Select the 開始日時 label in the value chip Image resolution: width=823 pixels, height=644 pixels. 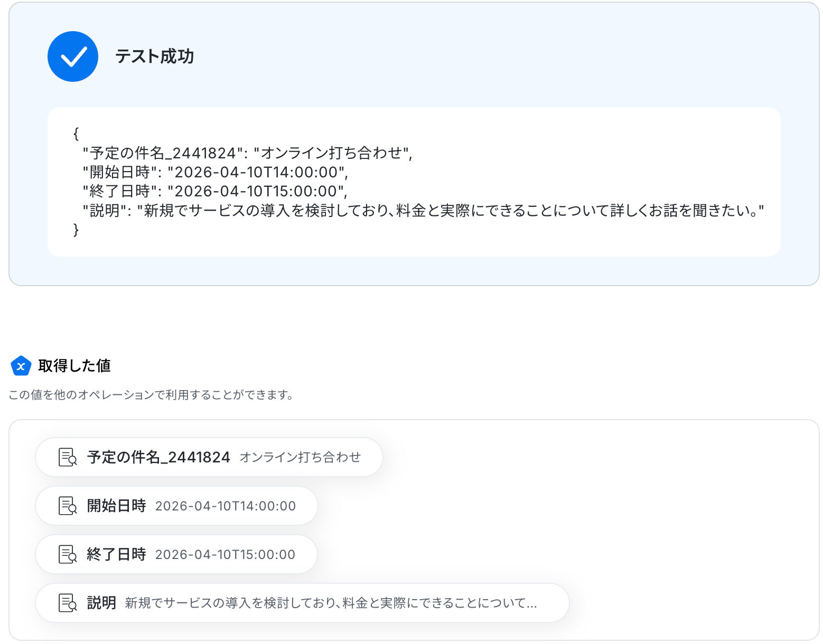116,506
